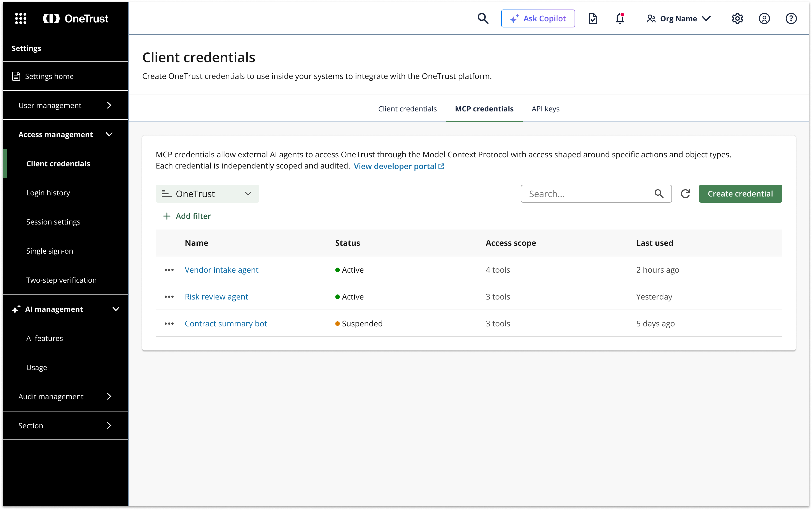
Task: Click '4 tools' access scope cell
Action: (x=498, y=270)
